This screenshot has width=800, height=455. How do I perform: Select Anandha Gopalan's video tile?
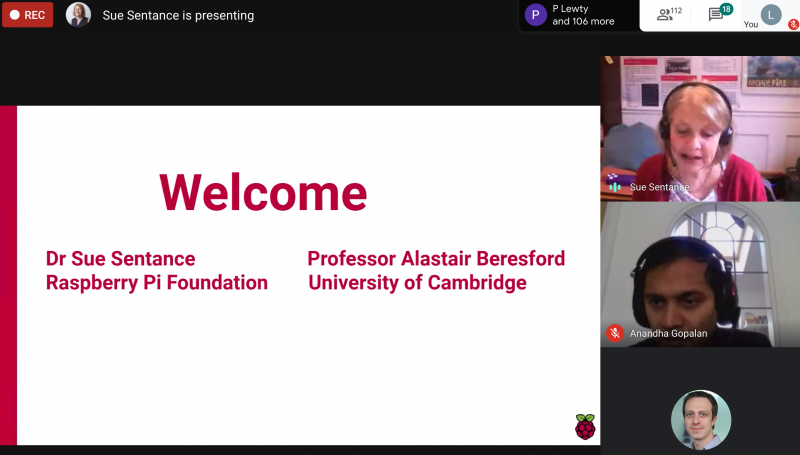700,274
